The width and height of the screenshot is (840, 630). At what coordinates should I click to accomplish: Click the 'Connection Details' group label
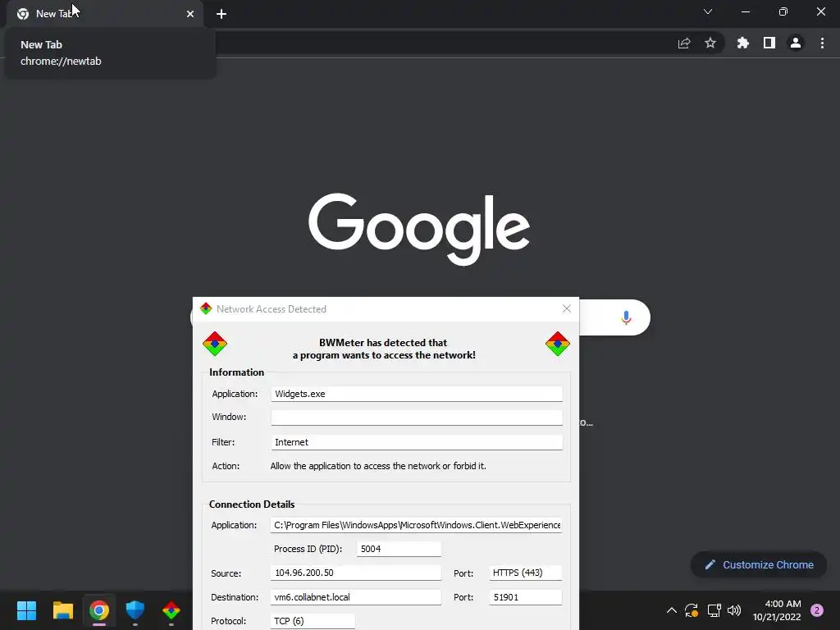point(252,504)
